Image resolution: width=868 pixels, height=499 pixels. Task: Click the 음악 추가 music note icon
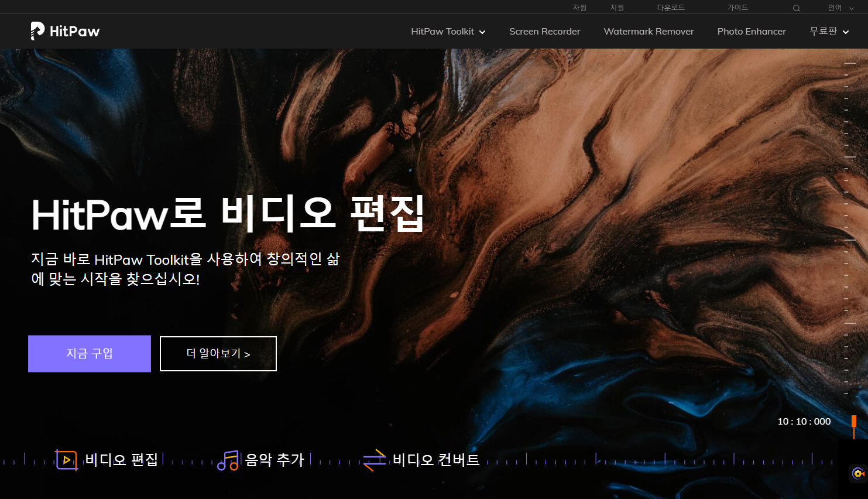pyautogui.click(x=228, y=460)
